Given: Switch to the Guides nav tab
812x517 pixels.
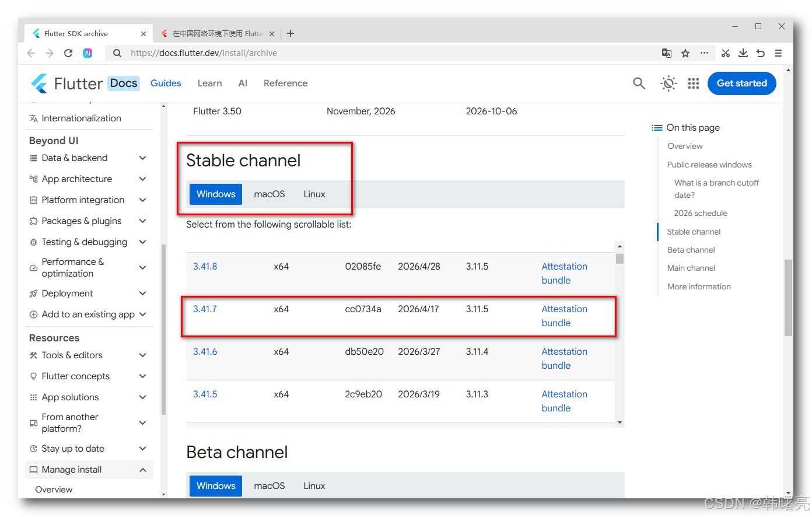Looking at the screenshot, I should [166, 83].
